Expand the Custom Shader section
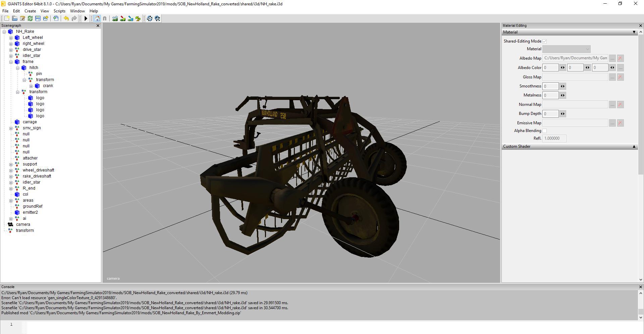Image resolution: width=644 pixels, height=334 pixels. click(634, 146)
